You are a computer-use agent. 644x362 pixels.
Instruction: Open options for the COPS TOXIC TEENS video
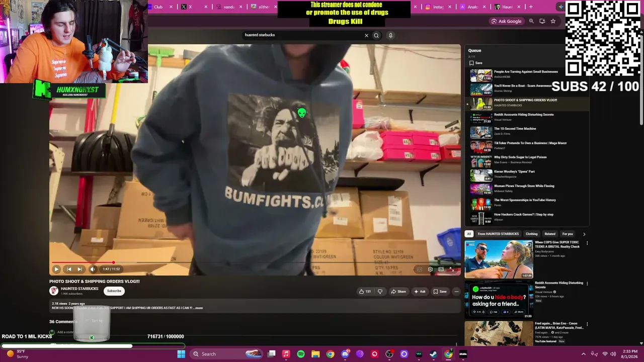(x=587, y=243)
